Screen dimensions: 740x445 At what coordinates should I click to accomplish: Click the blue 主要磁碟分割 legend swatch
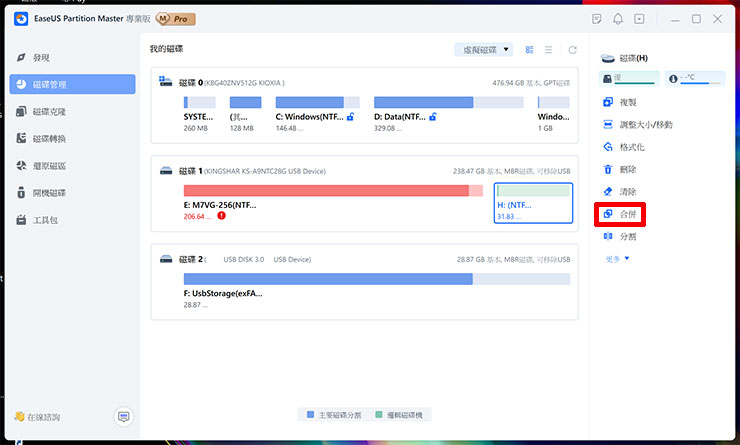[x=311, y=414]
